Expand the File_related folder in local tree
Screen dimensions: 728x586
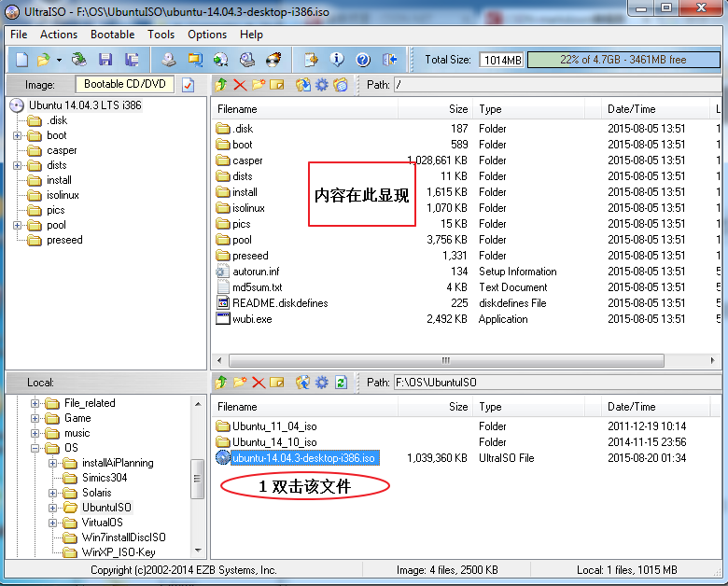(x=35, y=403)
